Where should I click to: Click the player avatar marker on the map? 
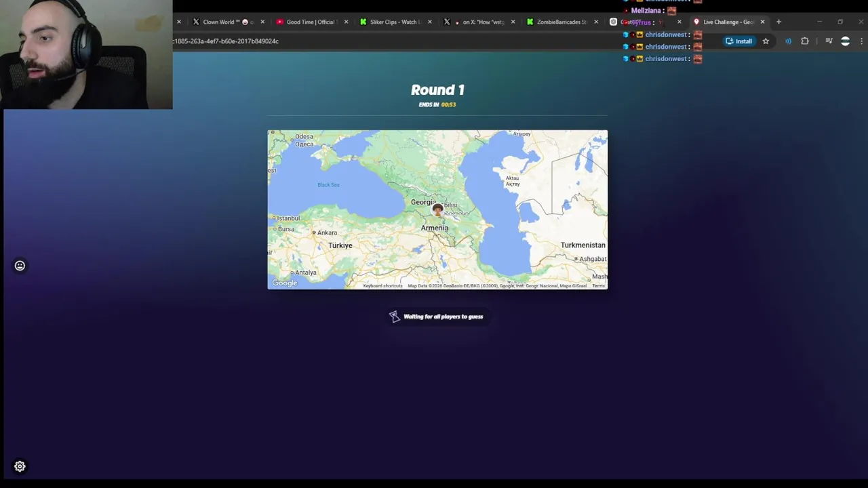pos(437,209)
